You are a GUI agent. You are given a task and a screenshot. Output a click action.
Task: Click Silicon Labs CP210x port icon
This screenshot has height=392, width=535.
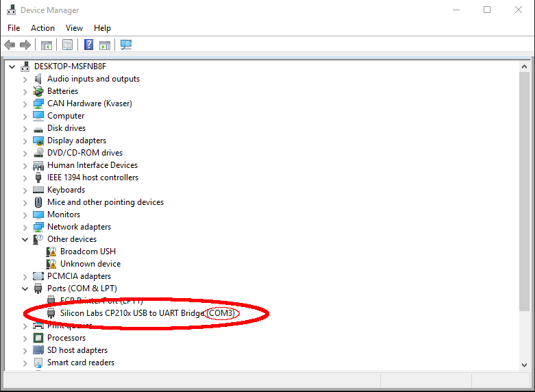coord(51,313)
